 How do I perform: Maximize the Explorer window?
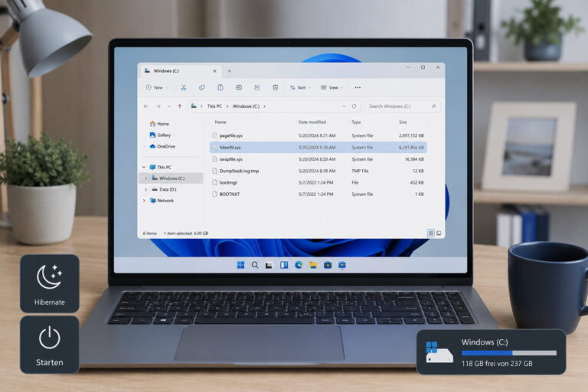click(423, 67)
